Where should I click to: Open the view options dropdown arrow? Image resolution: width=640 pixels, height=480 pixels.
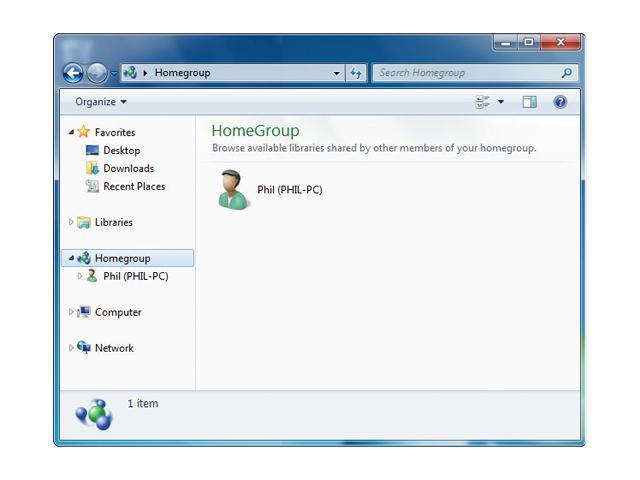(501, 102)
